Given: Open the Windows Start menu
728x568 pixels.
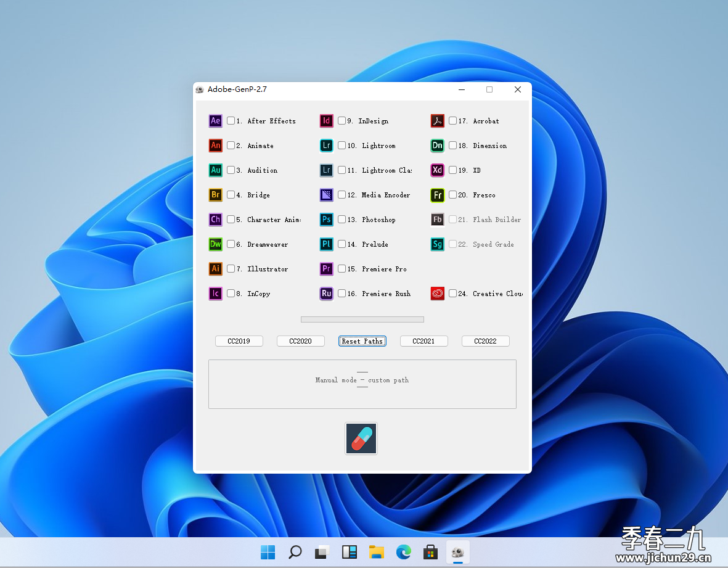Looking at the screenshot, I should click(268, 552).
